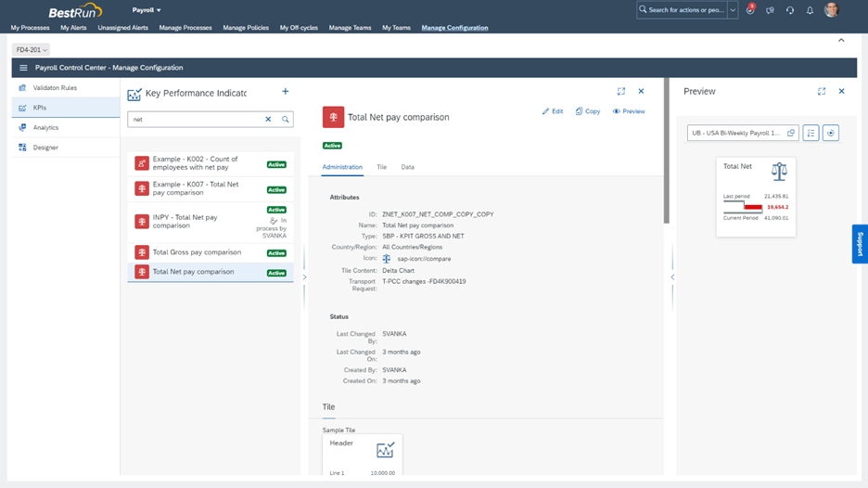
Task: Select Total Gross pay comparison in list
Action: click(x=197, y=252)
